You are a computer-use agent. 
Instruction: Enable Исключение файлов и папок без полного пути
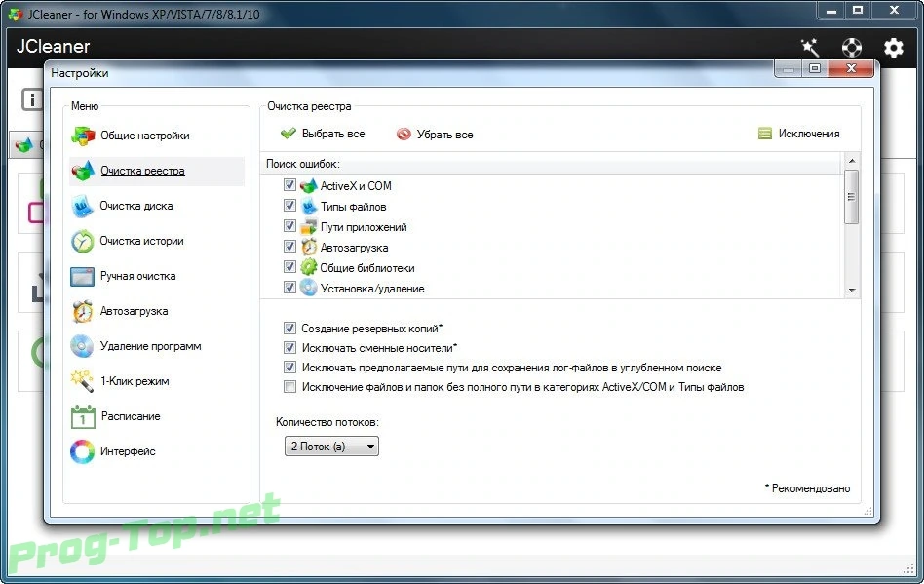click(289, 387)
